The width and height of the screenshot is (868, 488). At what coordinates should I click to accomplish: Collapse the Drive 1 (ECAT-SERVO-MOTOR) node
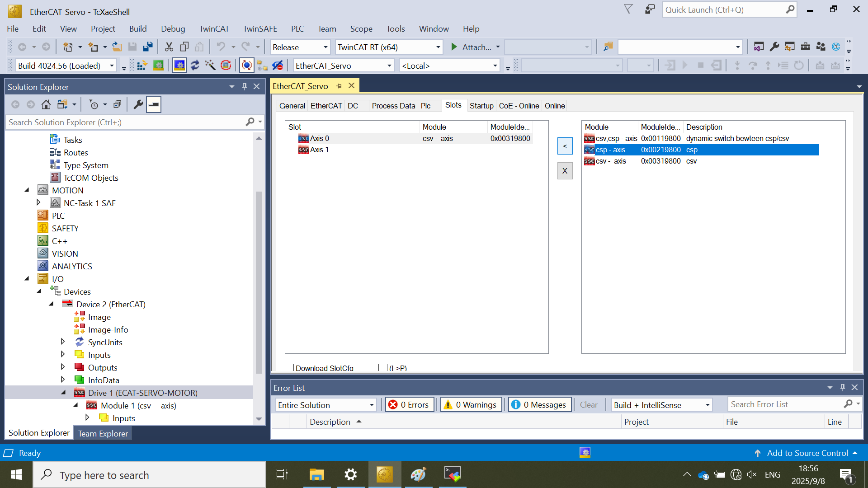[63, 393]
